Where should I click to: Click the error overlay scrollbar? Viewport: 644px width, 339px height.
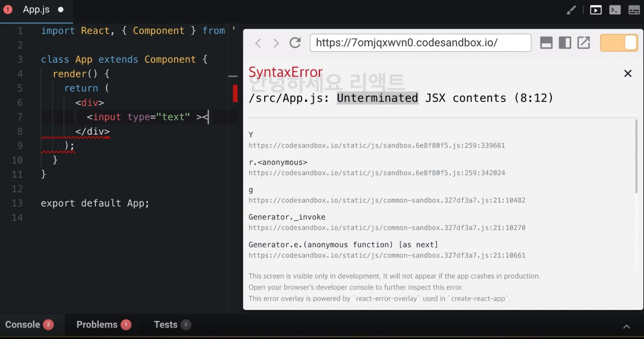[x=637, y=156]
